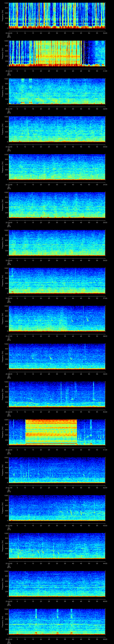
Task: Pick the spectrogram that starts at 20:38:00
Action: [x=57, y=356]
